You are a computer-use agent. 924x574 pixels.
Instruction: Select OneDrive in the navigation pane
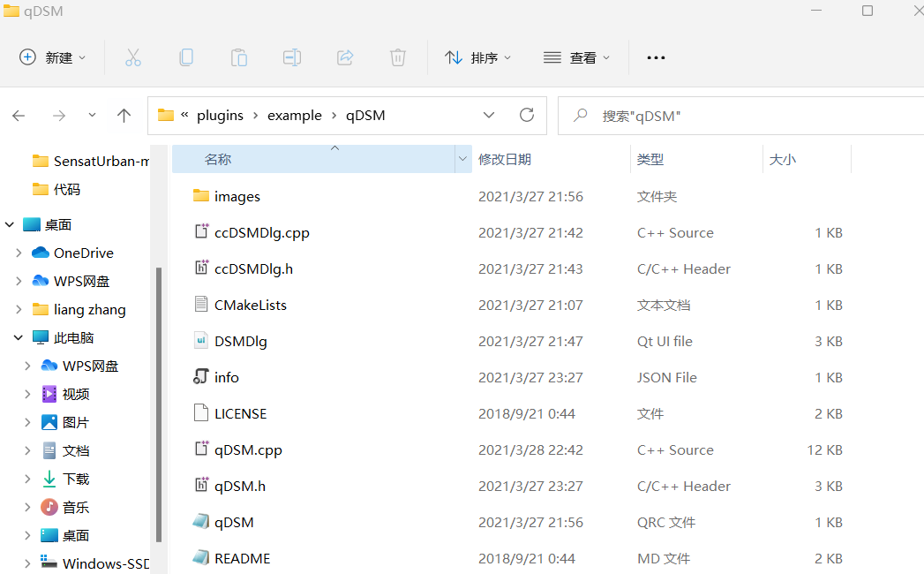[73, 253]
